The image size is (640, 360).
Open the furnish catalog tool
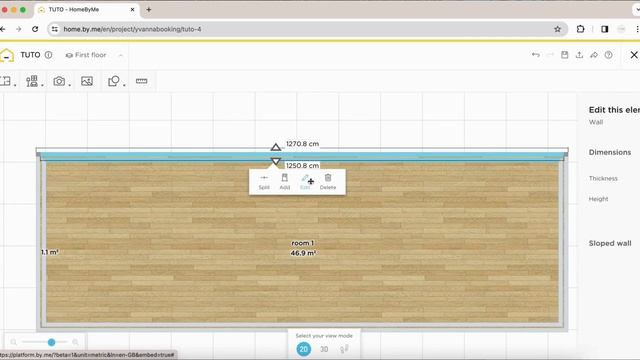point(33,81)
